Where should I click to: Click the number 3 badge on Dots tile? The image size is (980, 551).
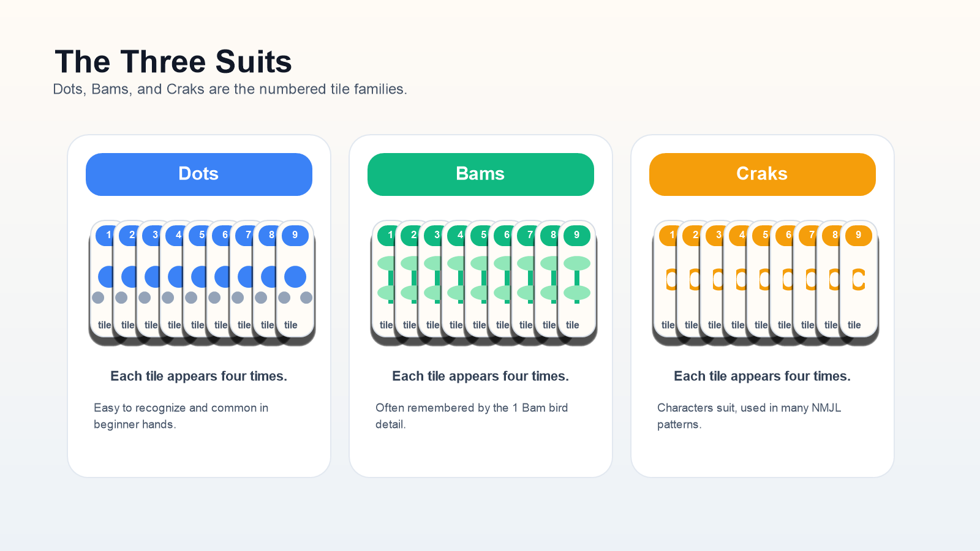[x=151, y=235]
